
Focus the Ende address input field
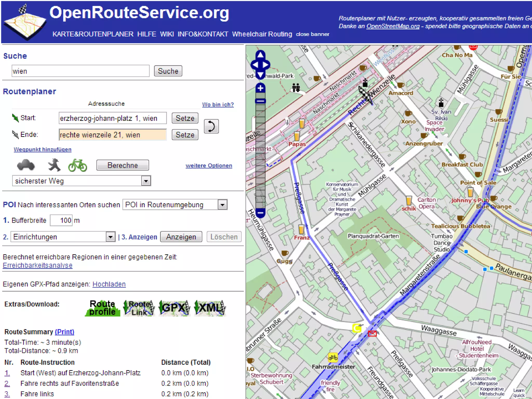113,135
